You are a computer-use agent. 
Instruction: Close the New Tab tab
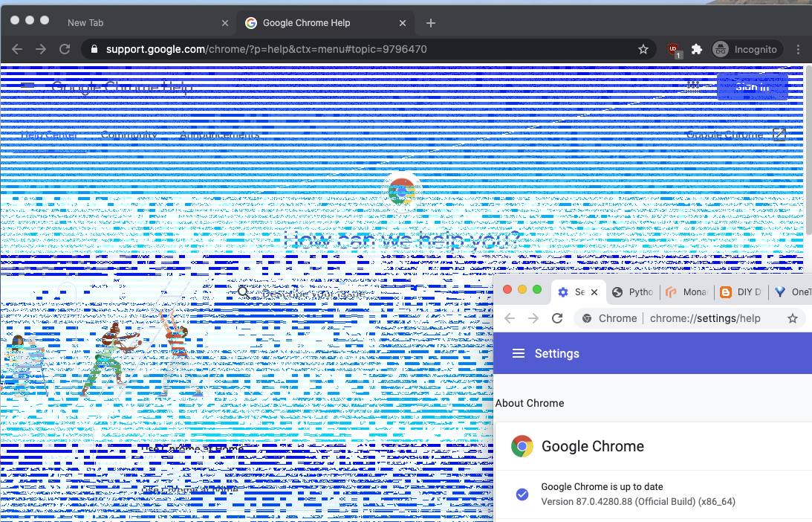pos(225,23)
